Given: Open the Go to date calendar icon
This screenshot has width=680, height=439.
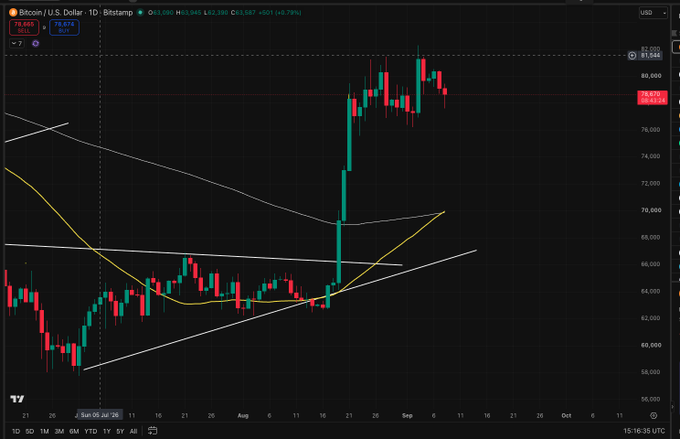Looking at the screenshot, I should (152, 431).
